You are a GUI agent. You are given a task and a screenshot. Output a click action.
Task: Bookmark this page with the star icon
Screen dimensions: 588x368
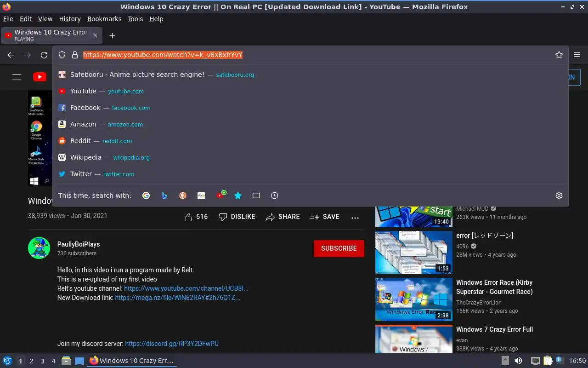coord(559,55)
